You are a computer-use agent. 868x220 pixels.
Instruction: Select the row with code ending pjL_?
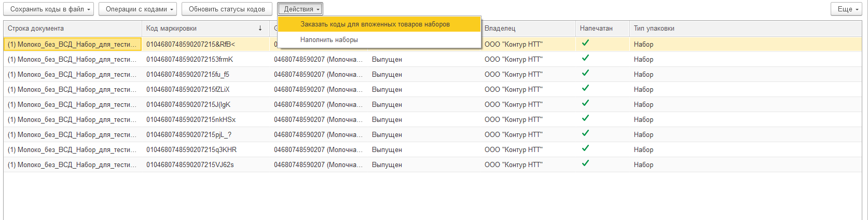click(189, 135)
